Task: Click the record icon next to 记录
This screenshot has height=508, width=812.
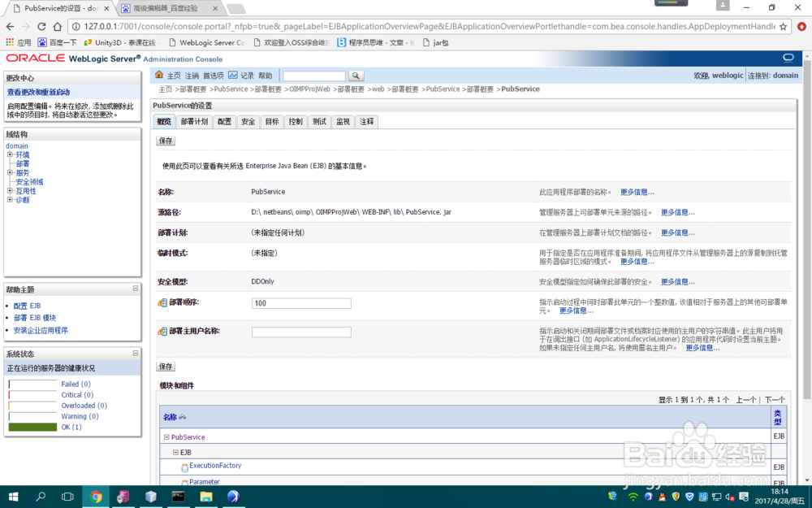Action: (x=232, y=75)
